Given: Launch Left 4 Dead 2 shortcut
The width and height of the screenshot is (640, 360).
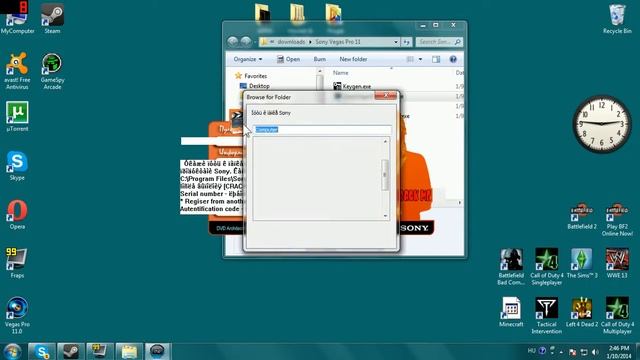Looking at the screenshot, I should tap(582, 312).
